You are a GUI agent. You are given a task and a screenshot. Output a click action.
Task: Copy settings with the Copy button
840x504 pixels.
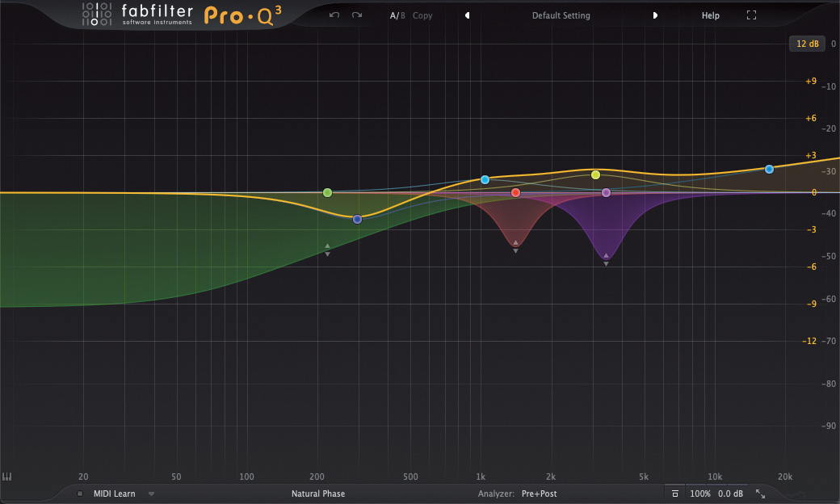coord(422,15)
